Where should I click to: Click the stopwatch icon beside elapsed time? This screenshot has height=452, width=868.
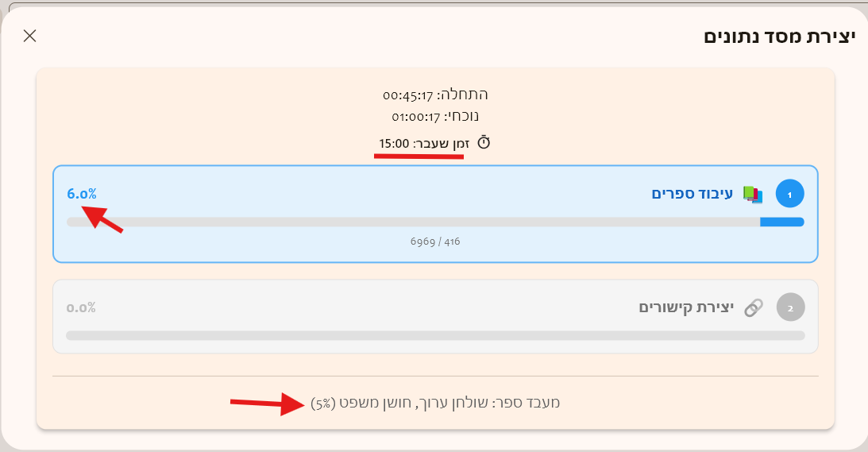click(484, 143)
